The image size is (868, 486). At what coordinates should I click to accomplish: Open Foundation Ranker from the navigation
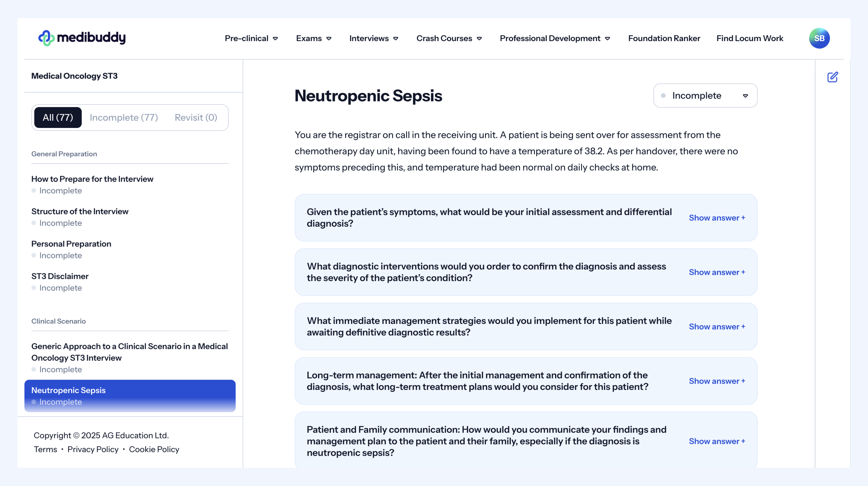click(x=664, y=38)
